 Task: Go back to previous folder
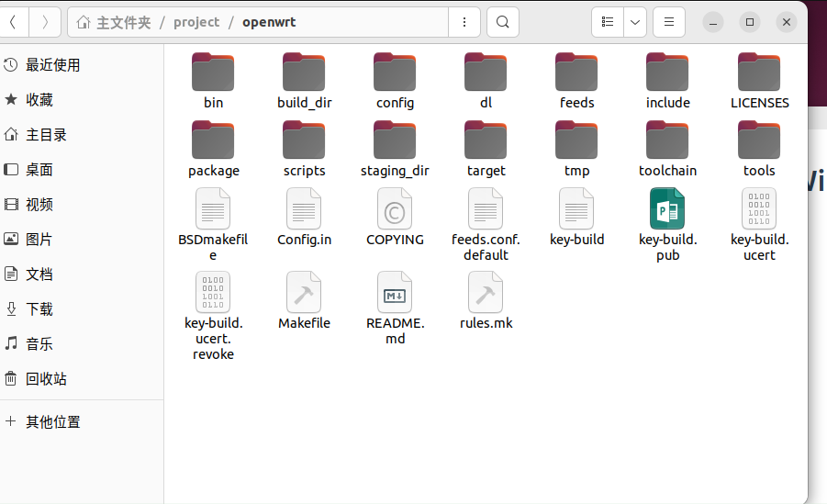[x=13, y=22]
